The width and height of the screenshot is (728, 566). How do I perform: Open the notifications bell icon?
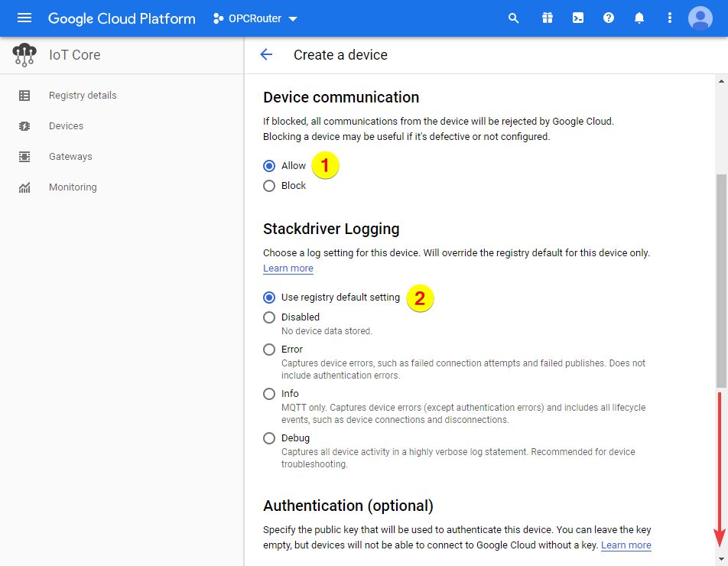(x=639, y=18)
